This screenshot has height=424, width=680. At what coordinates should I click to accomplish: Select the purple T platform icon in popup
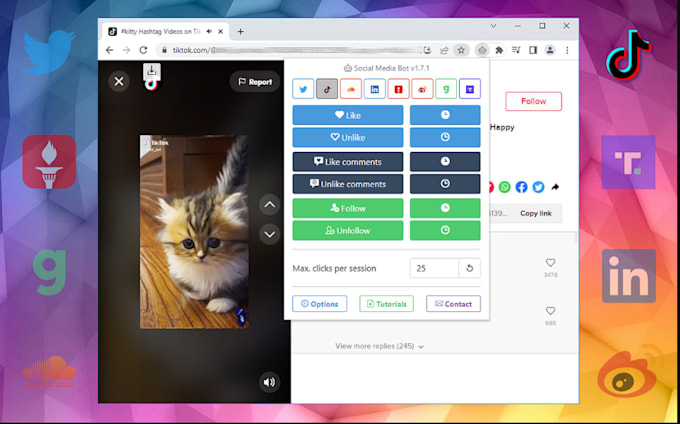click(x=470, y=89)
